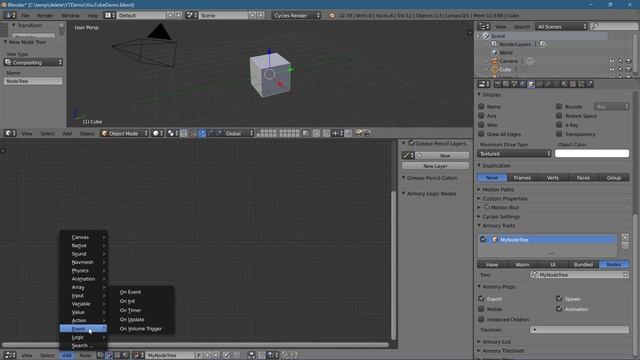Click the white Object Color swatch
Image resolution: width=640 pixels, height=360 pixels.
(x=592, y=153)
